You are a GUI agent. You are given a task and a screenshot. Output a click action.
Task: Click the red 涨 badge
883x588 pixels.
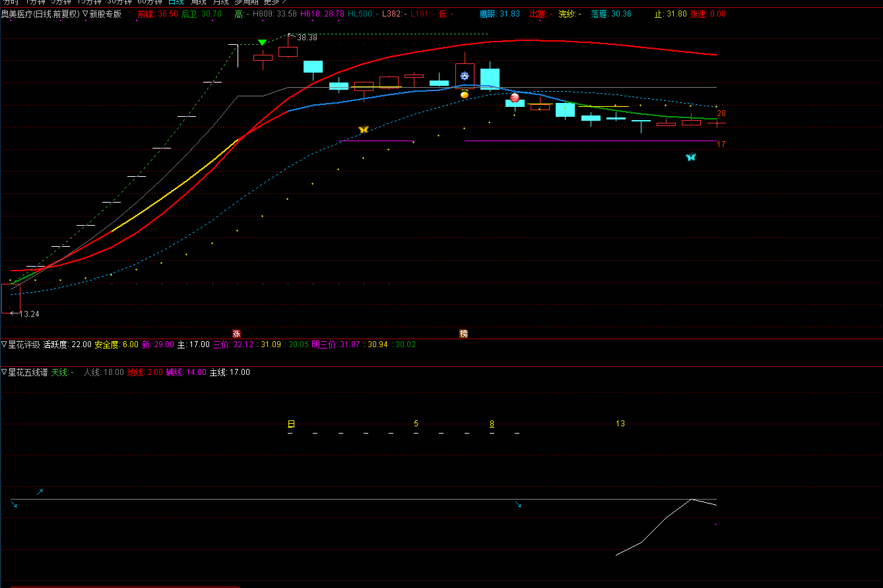236,333
